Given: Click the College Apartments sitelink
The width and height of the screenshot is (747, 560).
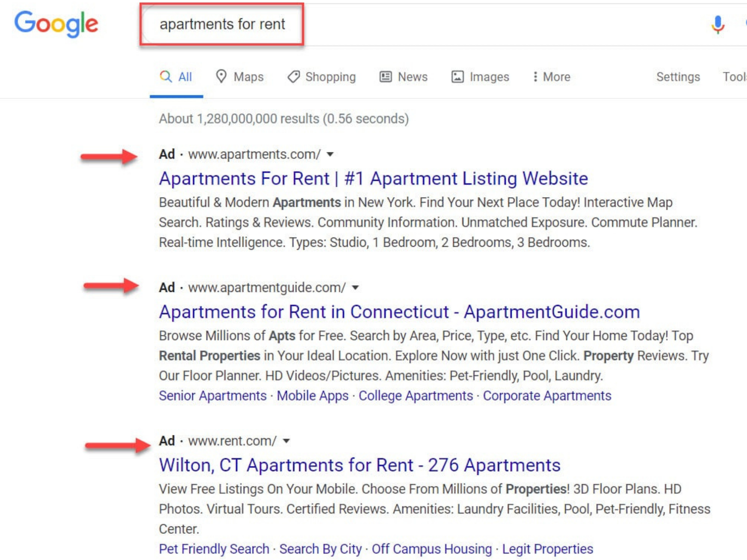Looking at the screenshot, I should tap(416, 396).
